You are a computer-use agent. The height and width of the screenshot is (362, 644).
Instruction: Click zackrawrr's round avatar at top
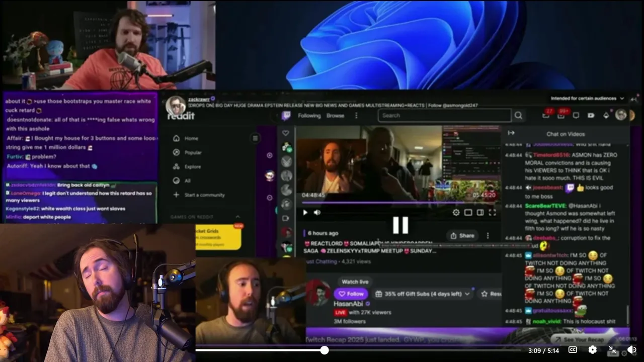click(176, 105)
